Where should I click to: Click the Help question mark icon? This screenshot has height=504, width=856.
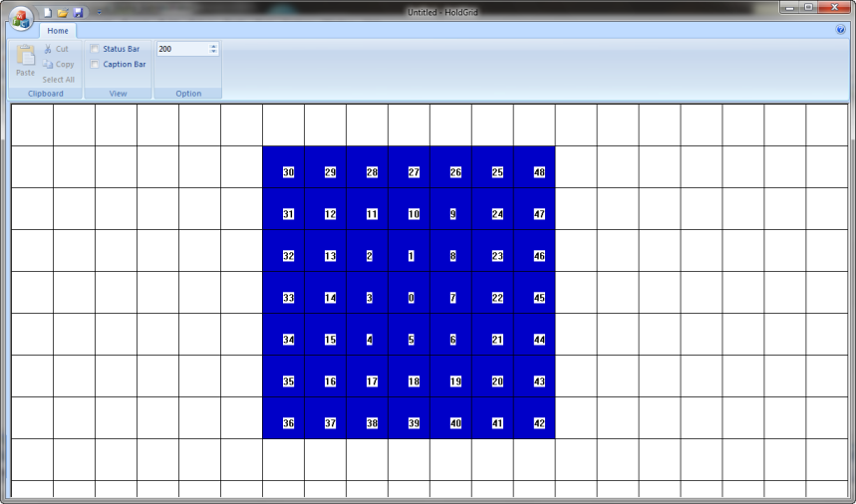[x=841, y=30]
